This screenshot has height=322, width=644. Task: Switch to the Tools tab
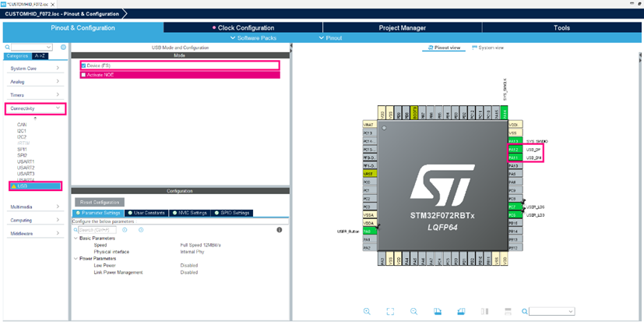click(561, 28)
